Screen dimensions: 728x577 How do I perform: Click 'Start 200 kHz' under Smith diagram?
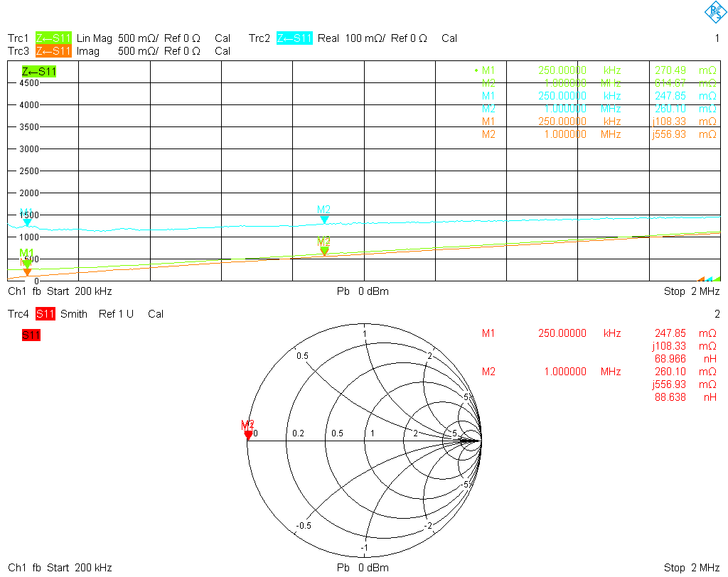80,567
